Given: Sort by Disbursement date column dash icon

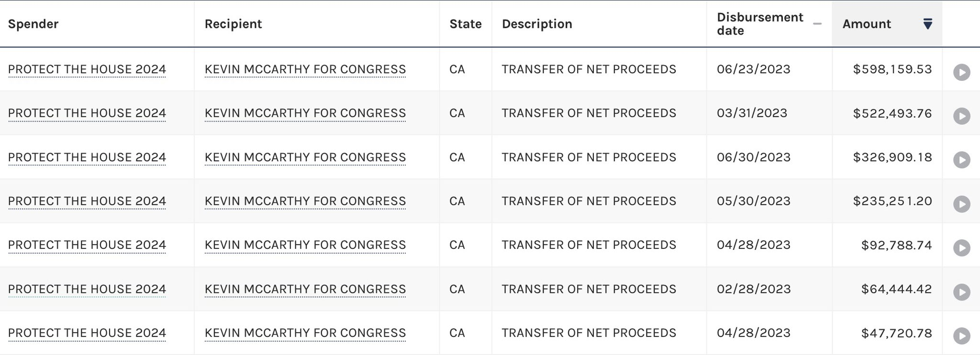Looking at the screenshot, I should coord(817,24).
